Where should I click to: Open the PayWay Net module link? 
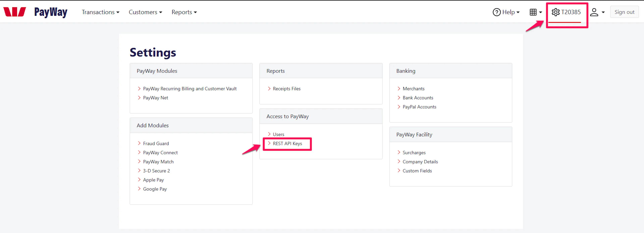tap(155, 98)
